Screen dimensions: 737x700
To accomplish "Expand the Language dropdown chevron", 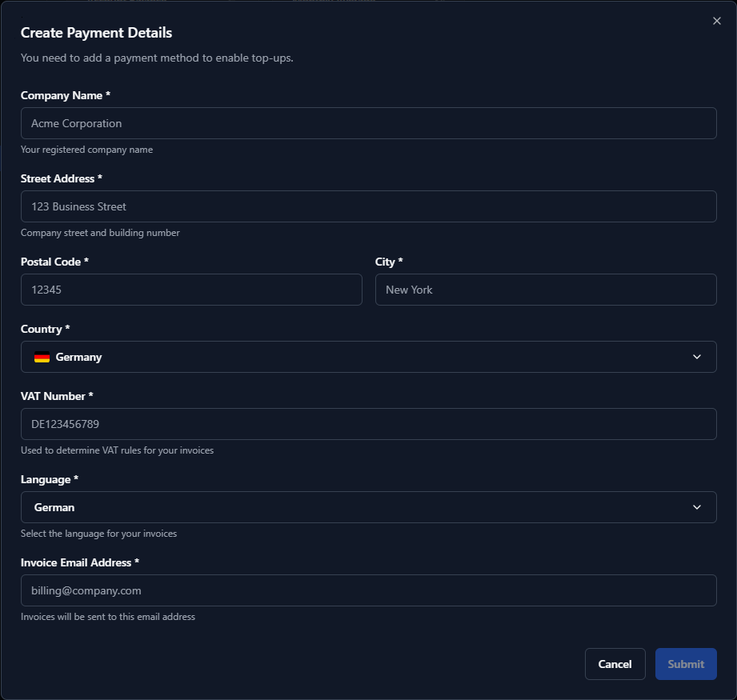I will point(696,507).
